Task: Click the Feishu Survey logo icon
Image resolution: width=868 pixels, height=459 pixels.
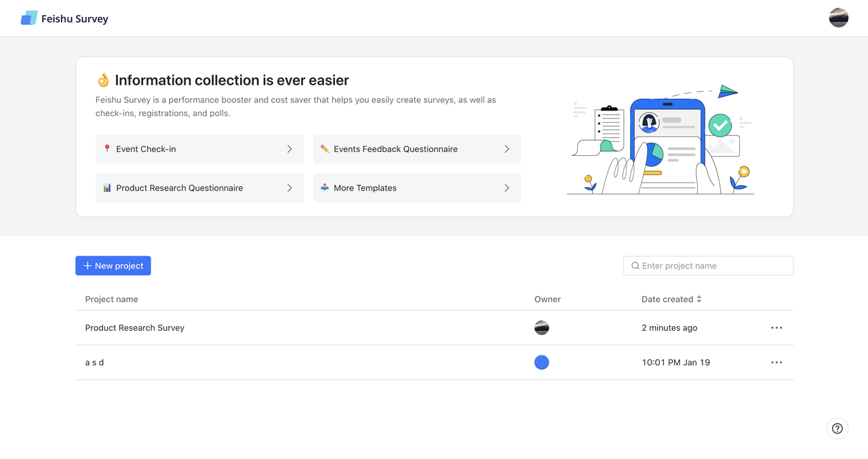Action: pyautogui.click(x=29, y=18)
